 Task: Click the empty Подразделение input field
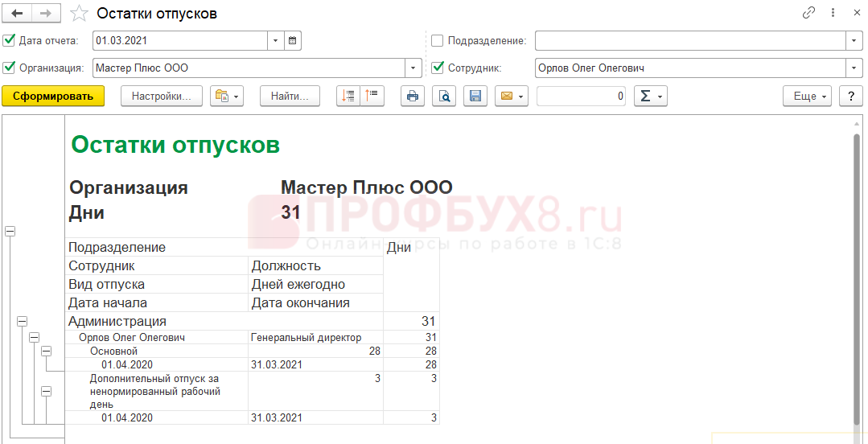click(690, 40)
